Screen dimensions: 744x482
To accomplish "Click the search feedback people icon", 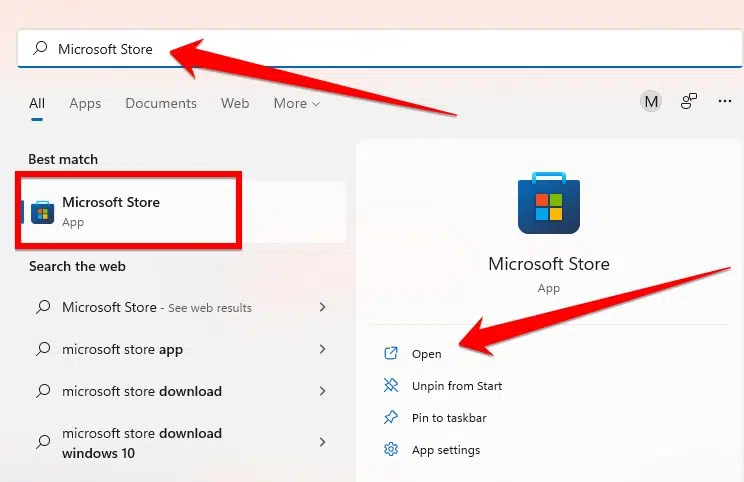I will (688, 101).
